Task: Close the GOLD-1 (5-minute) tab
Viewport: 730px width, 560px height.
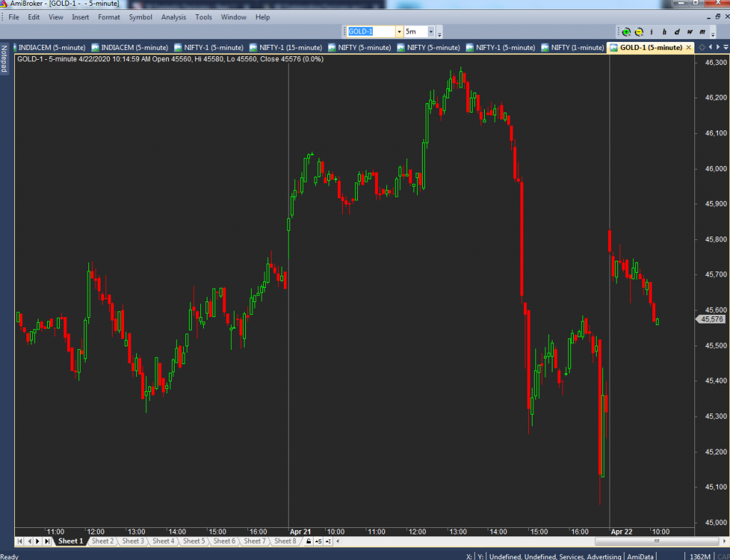Action: (689, 48)
